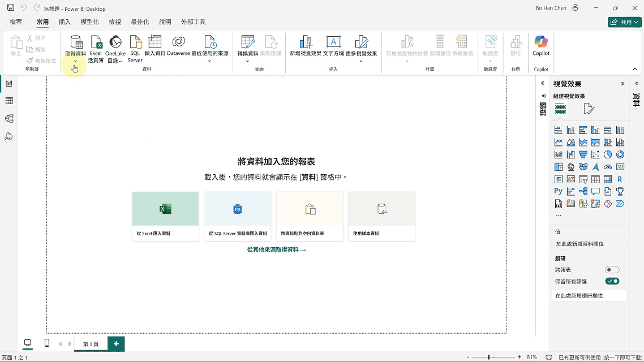This screenshot has width=644, height=362.
Task: Select the Q&A speech bubble visual
Action: pyautogui.click(x=595, y=191)
